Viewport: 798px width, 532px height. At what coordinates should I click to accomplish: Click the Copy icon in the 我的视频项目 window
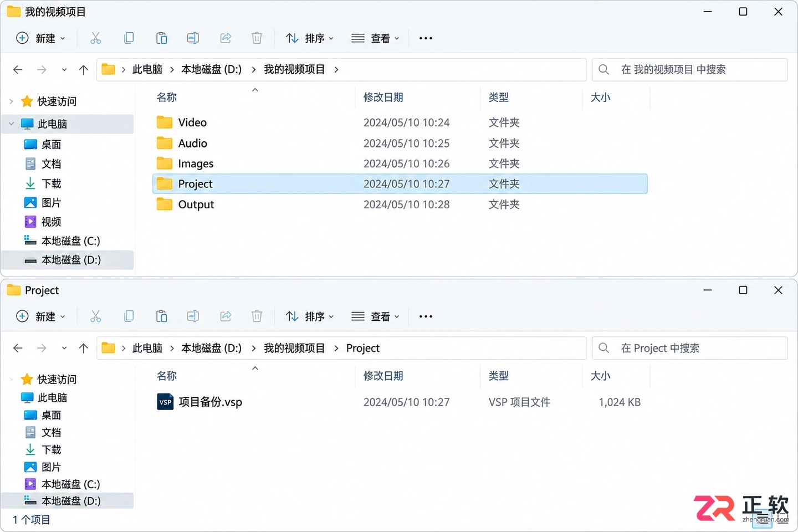click(x=129, y=38)
